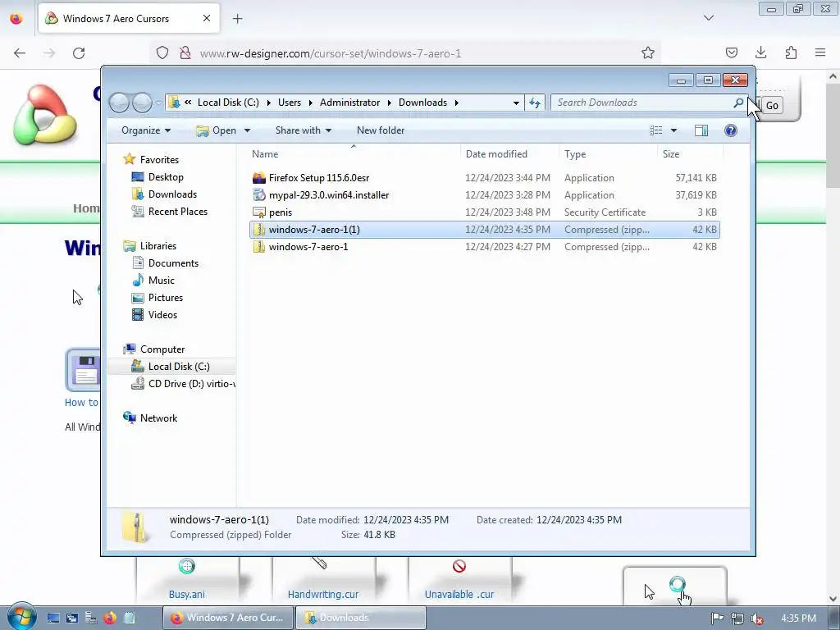This screenshot has width=840, height=630.
Task: Open the Unavailable .cur cursor link
Action: (x=459, y=594)
